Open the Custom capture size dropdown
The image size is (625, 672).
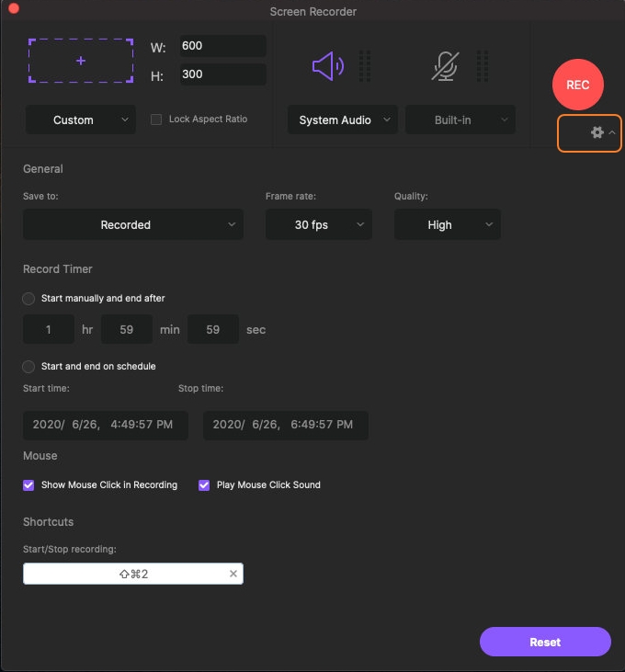81,120
